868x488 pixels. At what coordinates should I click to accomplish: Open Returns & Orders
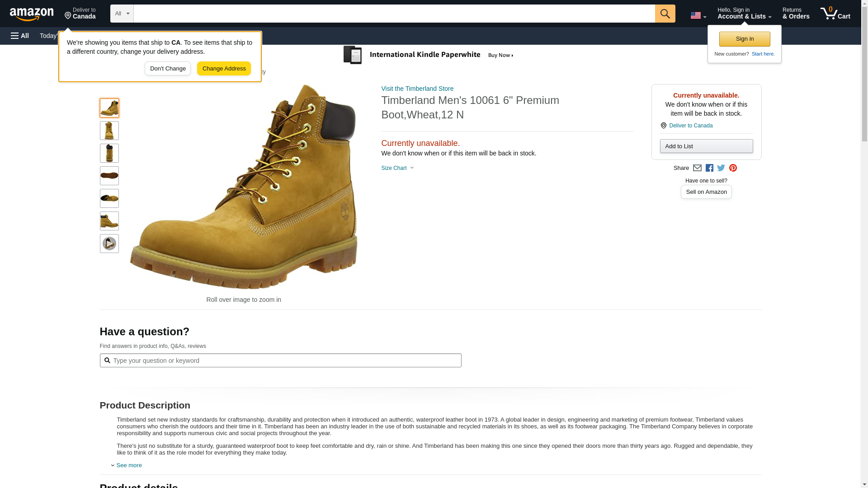(796, 14)
